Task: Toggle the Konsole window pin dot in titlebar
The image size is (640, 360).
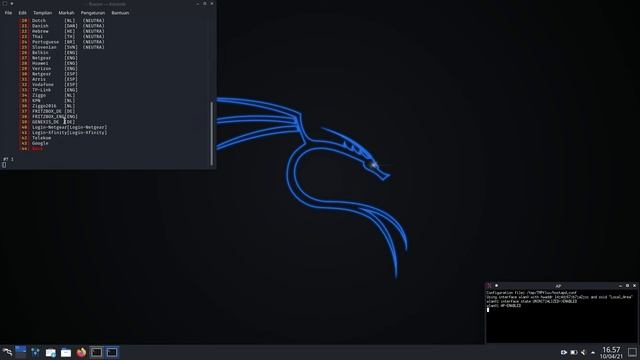Action: click(12, 4)
